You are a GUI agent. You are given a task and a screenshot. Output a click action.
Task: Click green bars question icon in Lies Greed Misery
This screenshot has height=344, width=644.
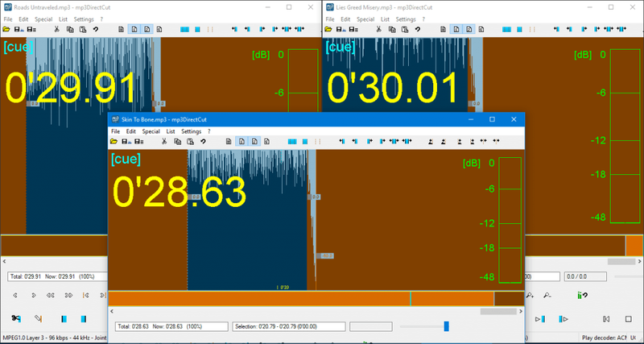click(x=582, y=295)
